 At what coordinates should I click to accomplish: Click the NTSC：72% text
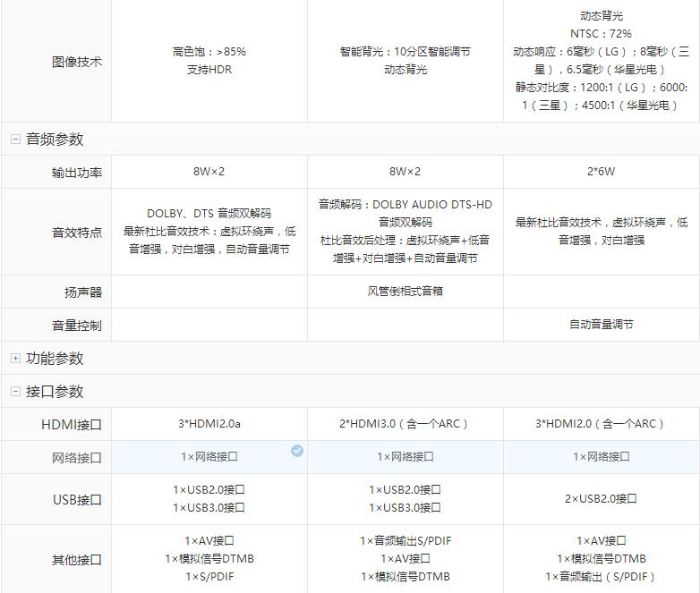(601, 33)
